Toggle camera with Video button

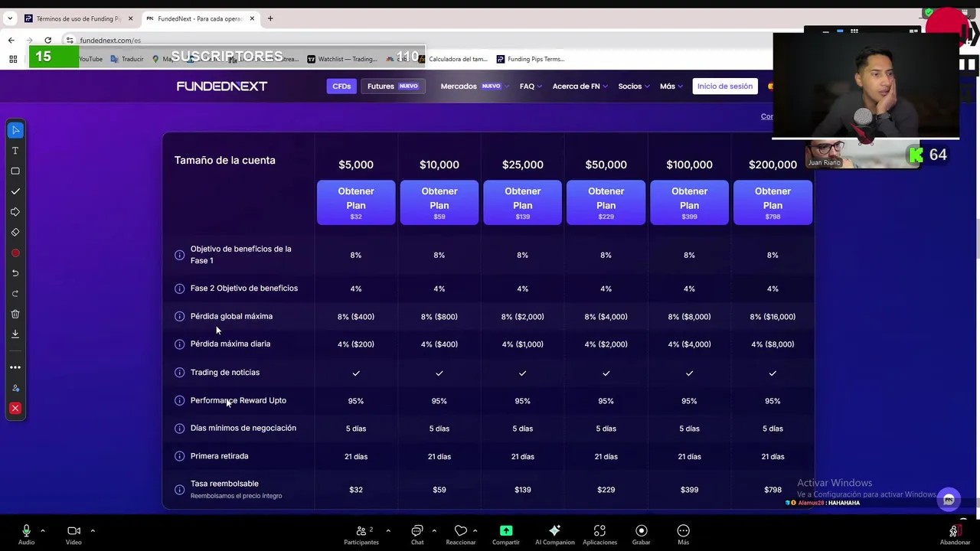pyautogui.click(x=73, y=535)
